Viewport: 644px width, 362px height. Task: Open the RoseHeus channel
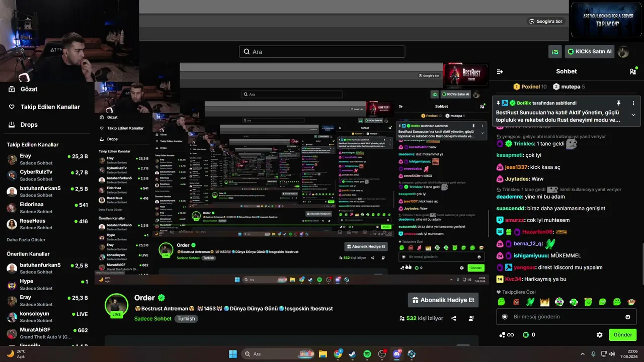pos(47,224)
